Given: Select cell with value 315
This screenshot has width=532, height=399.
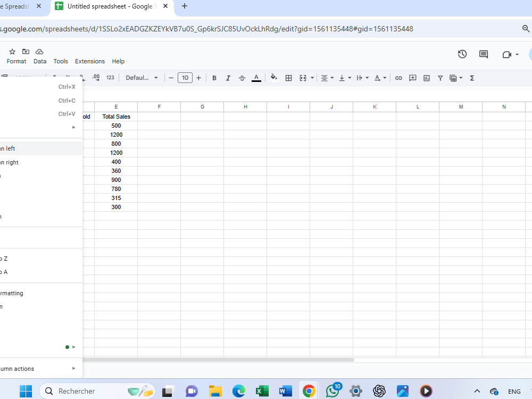Looking at the screenshot, I should tap(116, 198).
